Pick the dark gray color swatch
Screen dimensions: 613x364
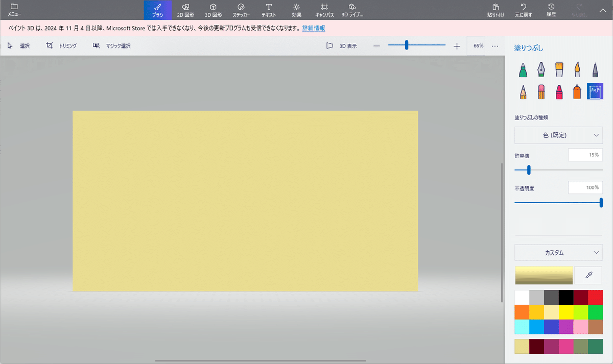(x=552, y=297)
